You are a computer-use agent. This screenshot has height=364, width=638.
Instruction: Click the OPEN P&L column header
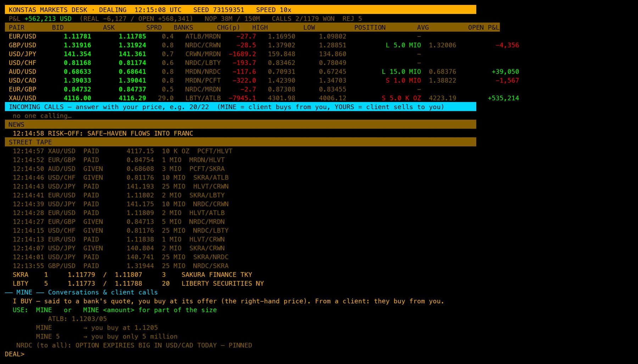click(x=483, y=27)
